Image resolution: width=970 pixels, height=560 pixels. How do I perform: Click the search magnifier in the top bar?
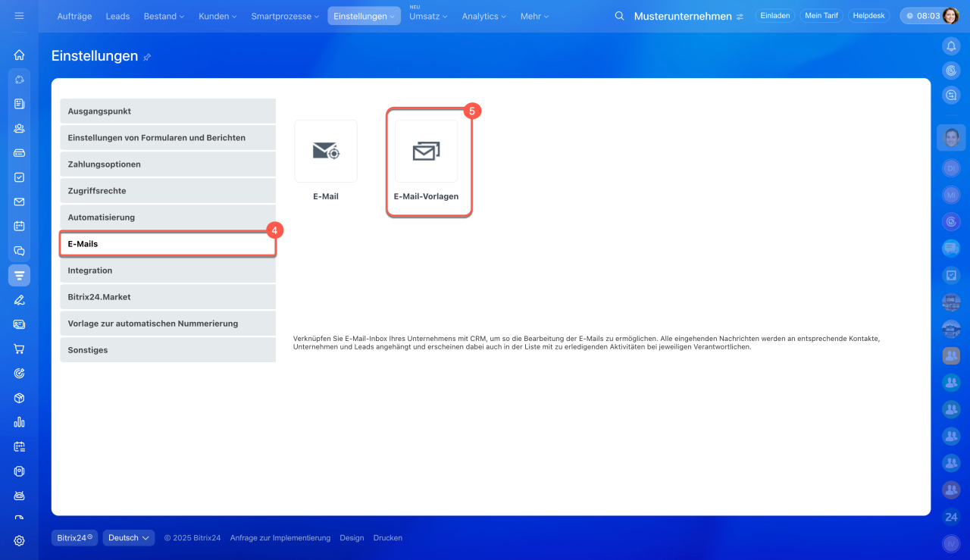pos(619,16)
